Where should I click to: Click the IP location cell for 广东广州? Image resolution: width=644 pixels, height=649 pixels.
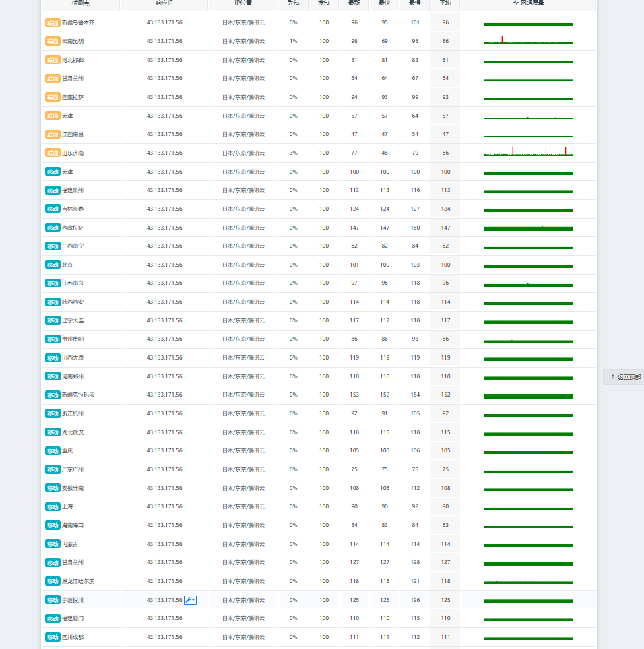[243, 470]
